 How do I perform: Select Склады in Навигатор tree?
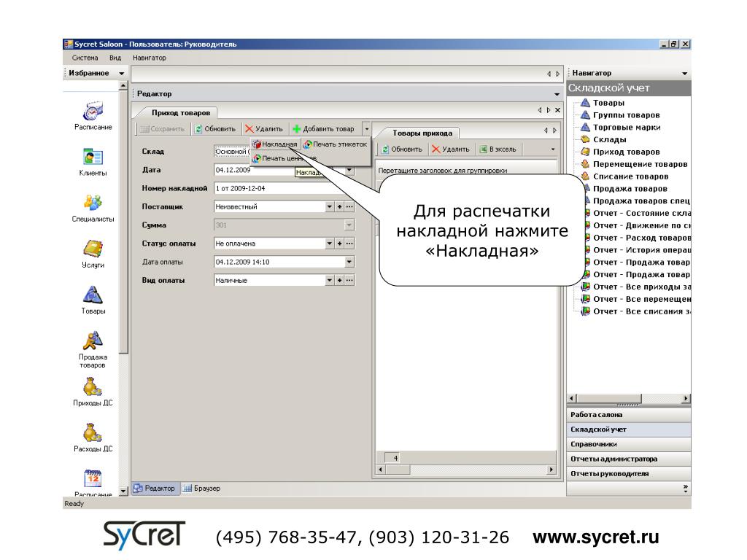609,139
